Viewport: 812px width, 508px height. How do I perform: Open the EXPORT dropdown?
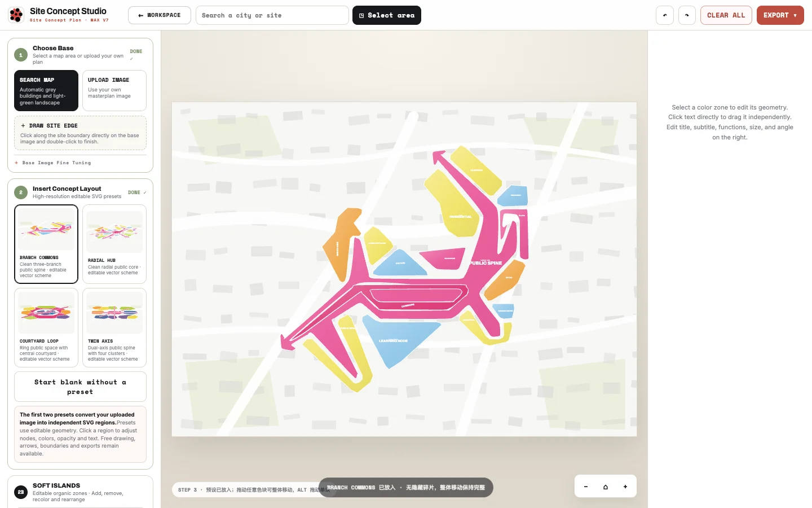click(x=780, y=15)
